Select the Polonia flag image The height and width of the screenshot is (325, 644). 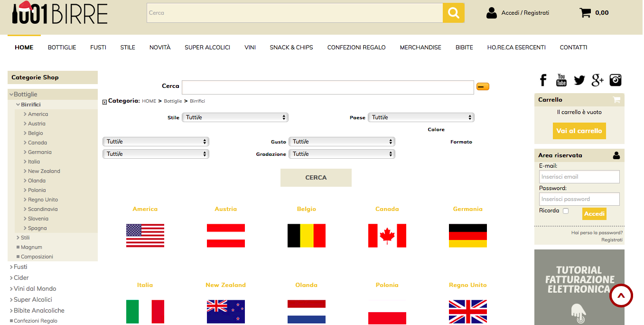tap(387, 312)
